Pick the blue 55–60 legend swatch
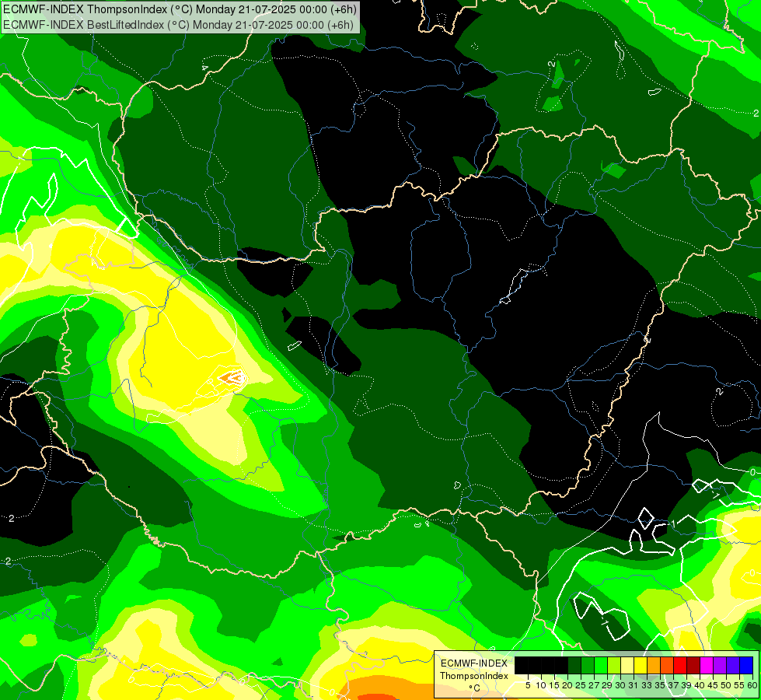Image resolution: width=761 pixels, height=700 pixels. click(746, 665)
